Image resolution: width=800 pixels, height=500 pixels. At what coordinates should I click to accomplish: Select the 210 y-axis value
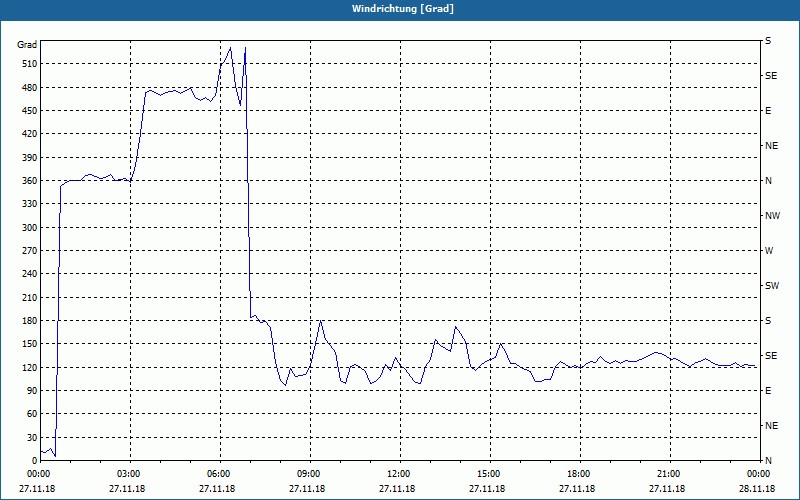(30, 297)
